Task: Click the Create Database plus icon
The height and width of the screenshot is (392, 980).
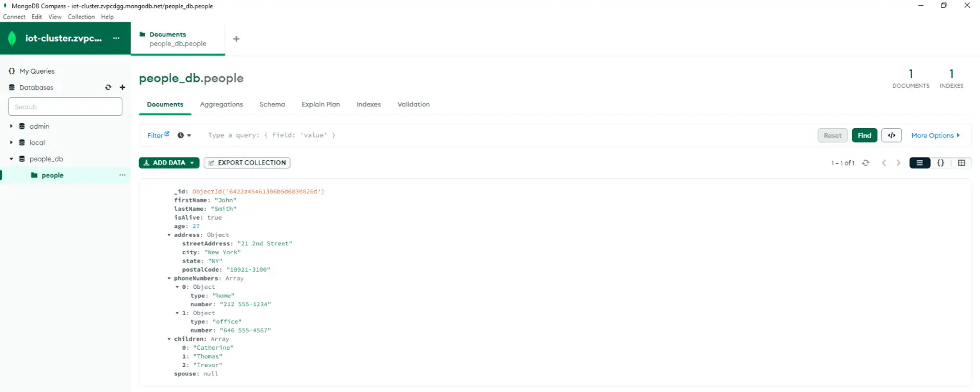Action: click(x=122, y=87)
